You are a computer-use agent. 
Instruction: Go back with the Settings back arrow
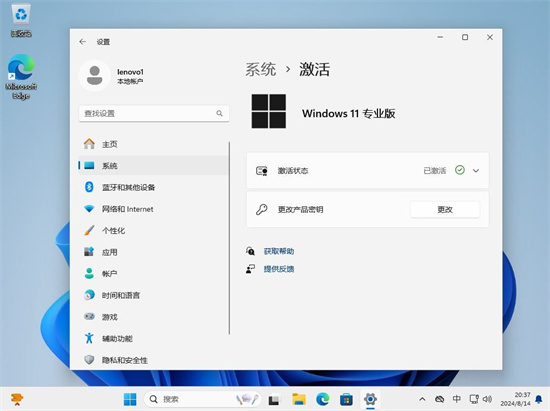click(x=82, y=42)
